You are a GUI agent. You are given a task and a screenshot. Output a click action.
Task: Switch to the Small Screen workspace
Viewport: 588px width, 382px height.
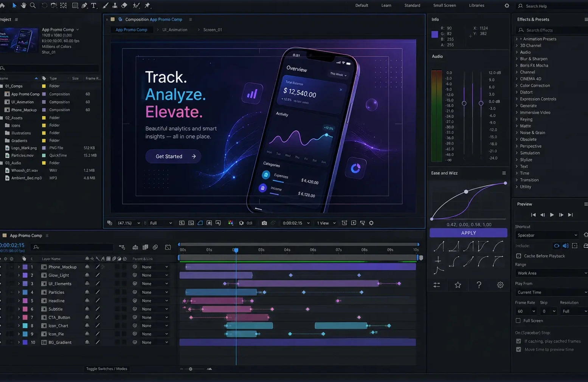click(x=444, y=5)
